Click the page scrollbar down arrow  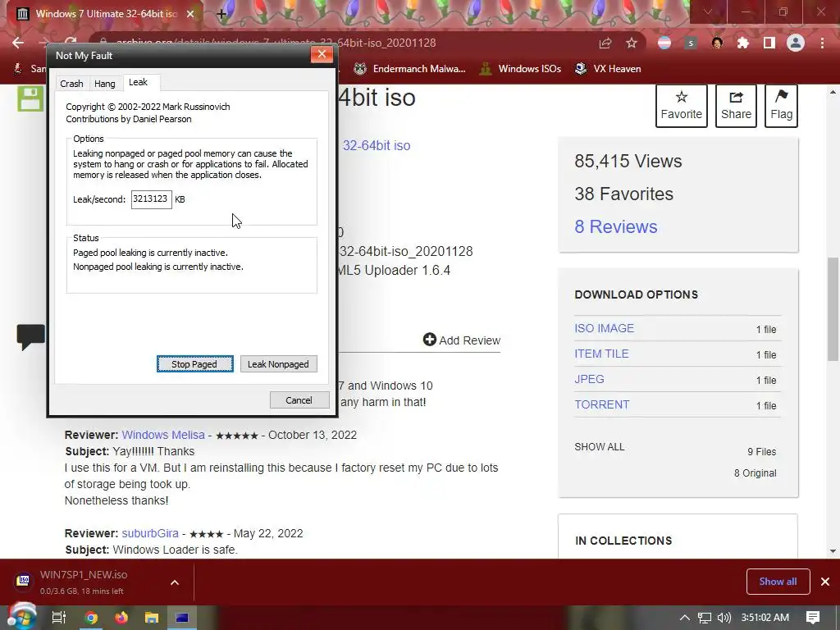tap(833, 550)
